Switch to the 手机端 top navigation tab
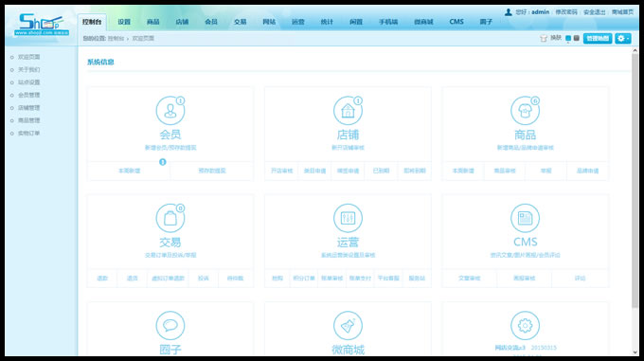This screenshot has height=361, width=644. (388, 22)
